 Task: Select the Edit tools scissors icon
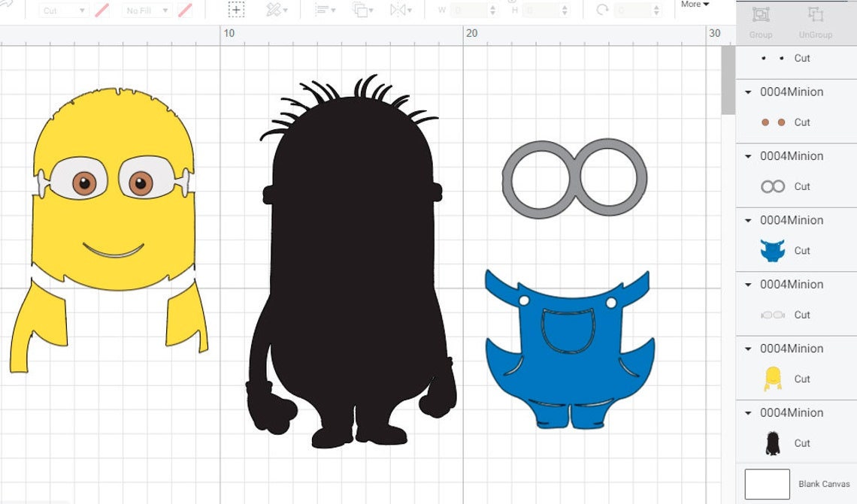272,10
